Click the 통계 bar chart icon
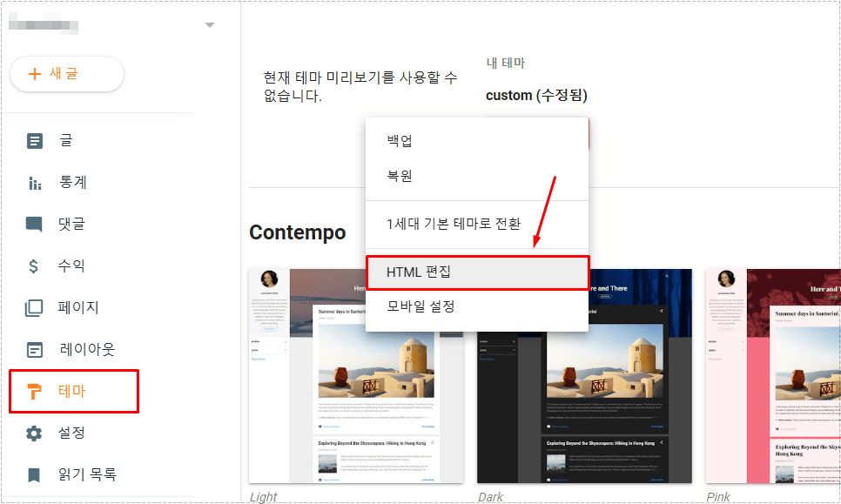Screen dimensions: 841x504 pos(34,184)
